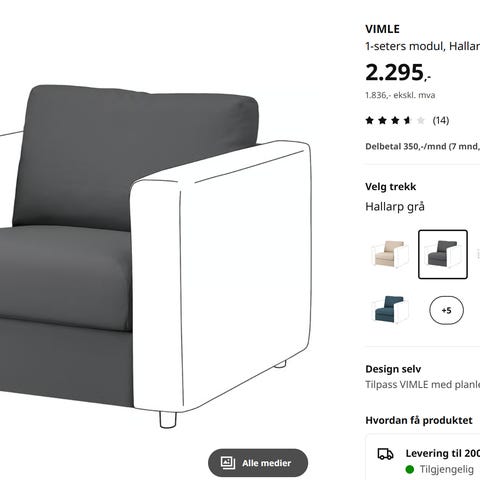Select the Hallarp grå grey swatch

(443, 254)
